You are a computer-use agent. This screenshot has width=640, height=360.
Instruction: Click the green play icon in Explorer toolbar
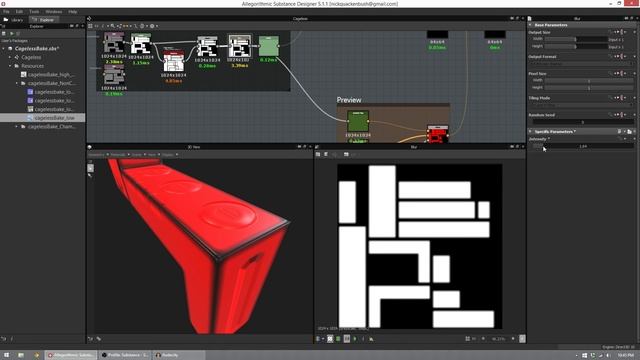[x=11, y=33]
